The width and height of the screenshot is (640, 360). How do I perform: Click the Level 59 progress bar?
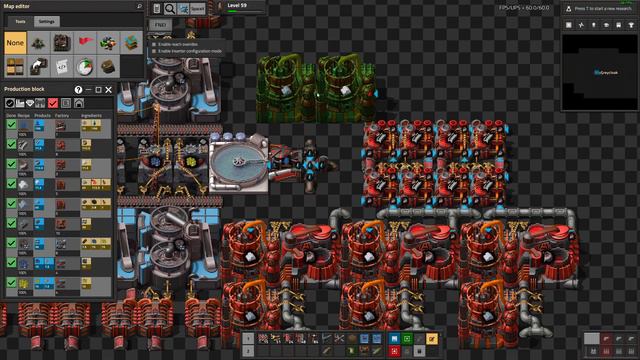pos(245,11)
